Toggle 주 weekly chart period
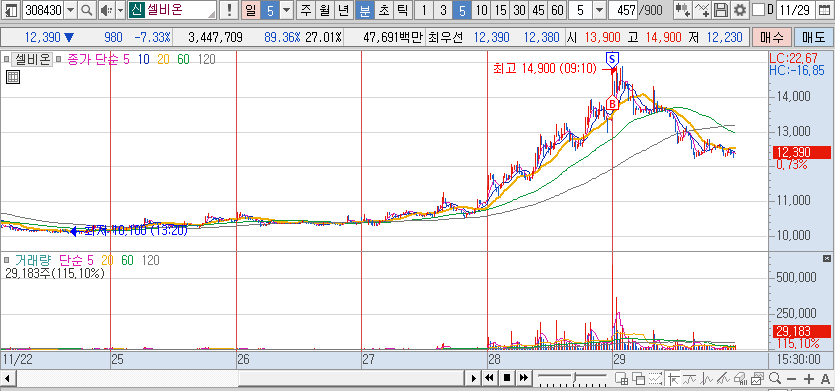This screenshot has width=835, height=391. pyautogui.click(x=305, y=10)
